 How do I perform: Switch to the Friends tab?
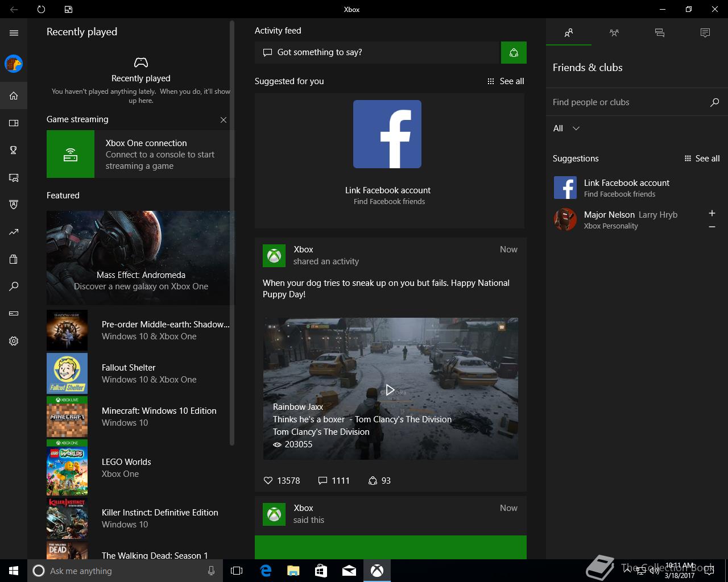[569, 33]
